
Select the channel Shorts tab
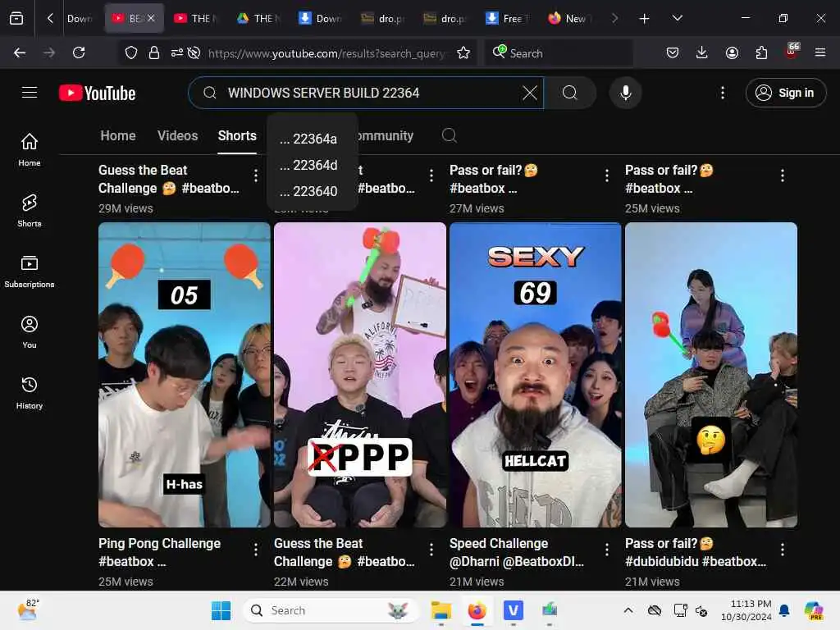[237, 135]
